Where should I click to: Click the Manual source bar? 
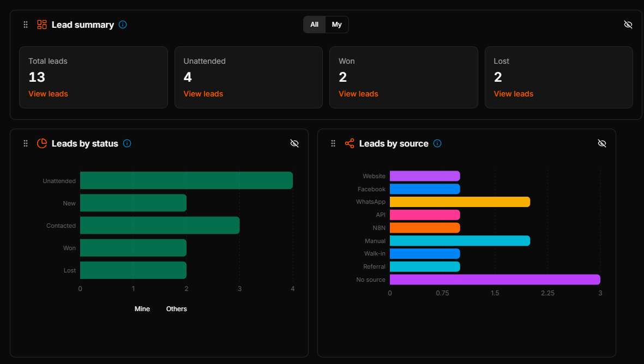point(460,240)
